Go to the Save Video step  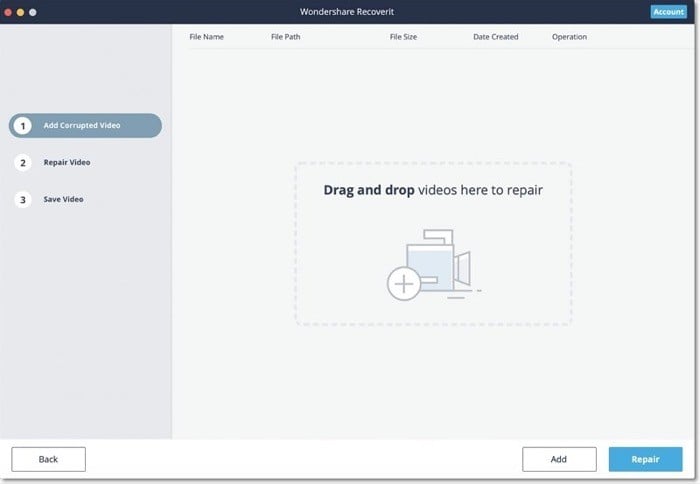coord(63,199)
